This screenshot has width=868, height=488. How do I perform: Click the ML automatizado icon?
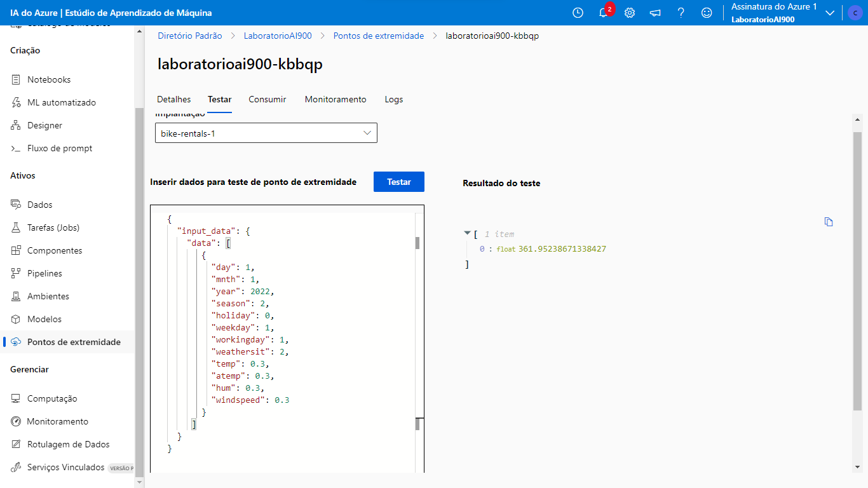[16, 102]
